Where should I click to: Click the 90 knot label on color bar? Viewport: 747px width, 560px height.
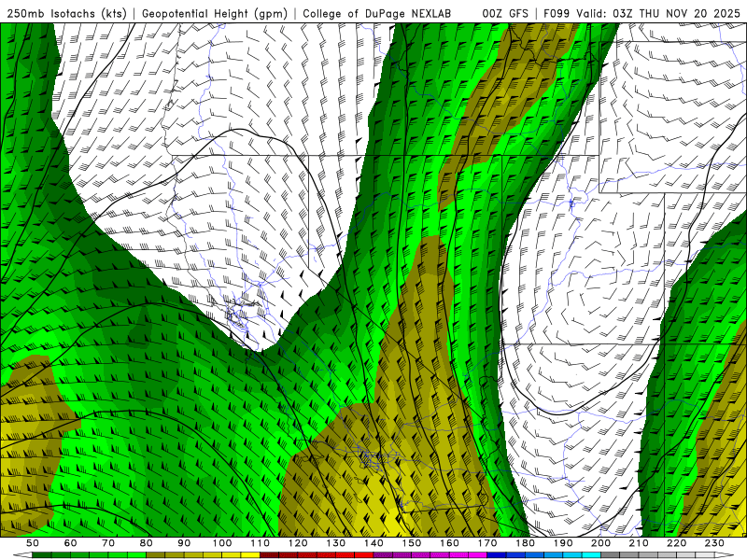point(184,543)
